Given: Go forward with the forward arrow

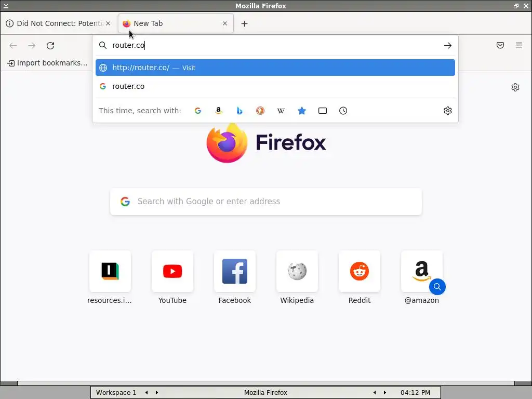Looking at the screenshot, I should [x=32, y=46].
